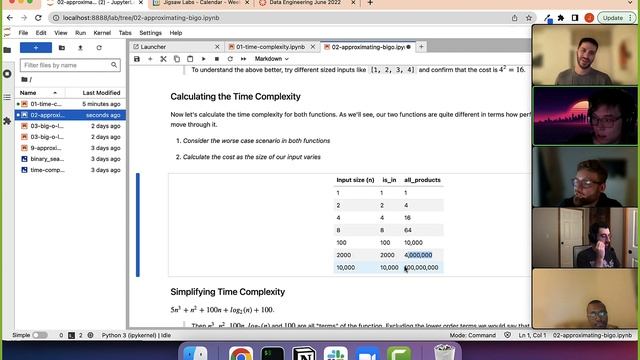Close the 01-time-complexity.ipynb tab

point(313,47)
